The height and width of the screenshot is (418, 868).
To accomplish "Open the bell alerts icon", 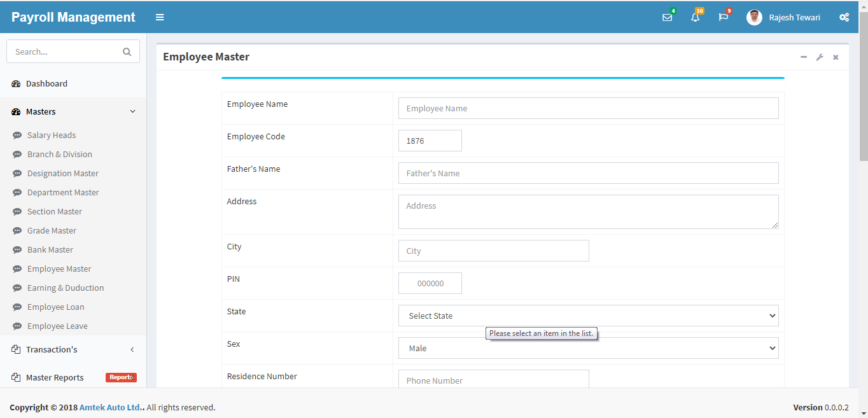I will point(695,17).
